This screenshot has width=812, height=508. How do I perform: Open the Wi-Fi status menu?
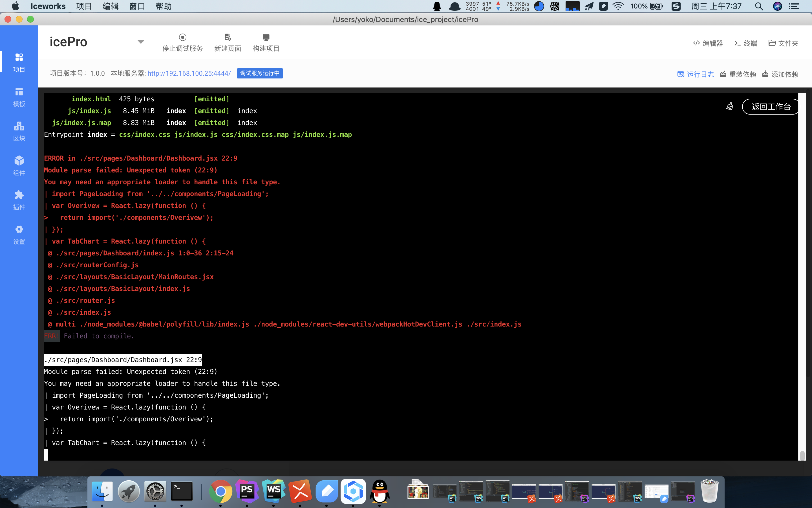coord(618,6)
